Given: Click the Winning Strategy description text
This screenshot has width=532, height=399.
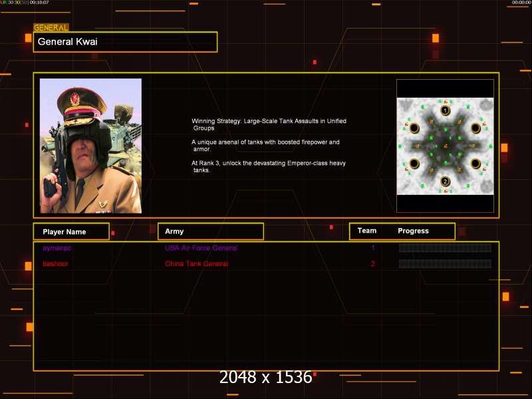Looking at the screenshot, I should (269, 124).
